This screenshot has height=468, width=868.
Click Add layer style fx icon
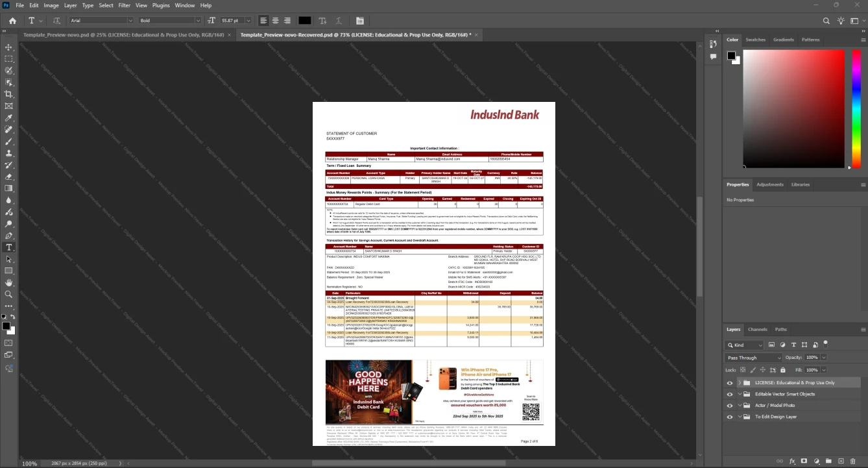pos(792,462)
